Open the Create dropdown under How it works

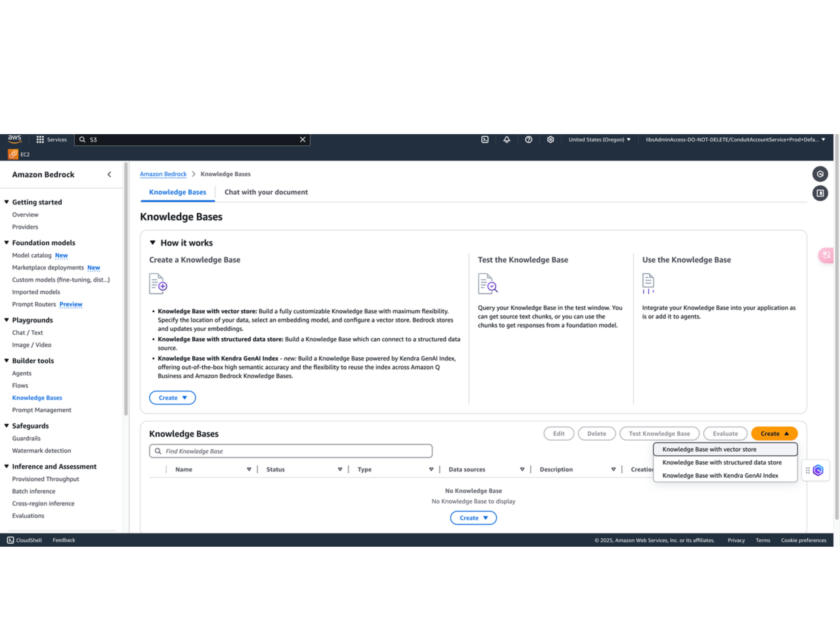(172, 398)
